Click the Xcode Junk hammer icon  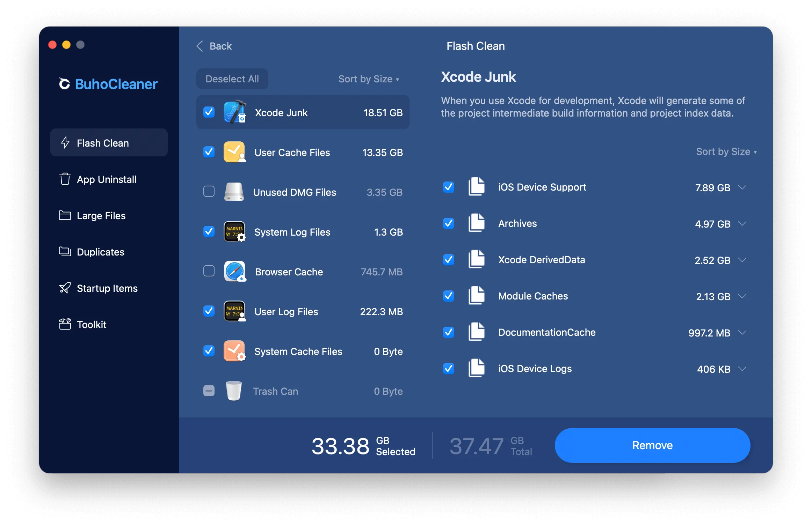tap(234, 112)
